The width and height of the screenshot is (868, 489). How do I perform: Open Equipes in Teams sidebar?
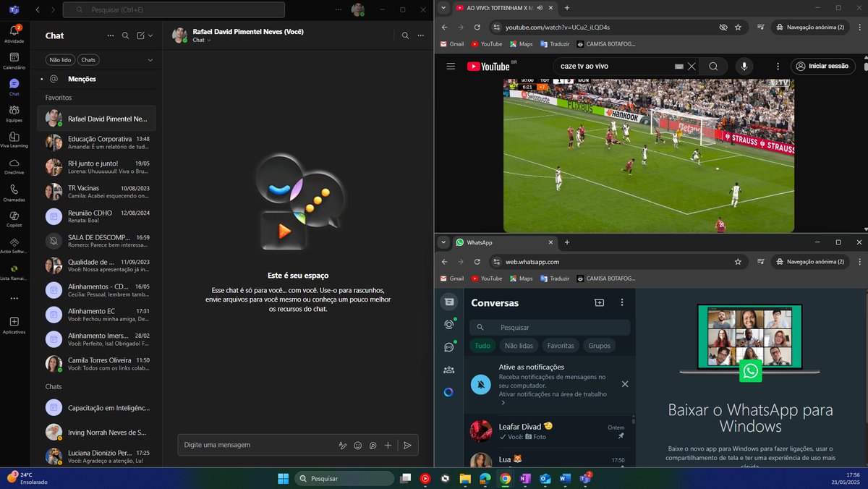coord(14,114)
